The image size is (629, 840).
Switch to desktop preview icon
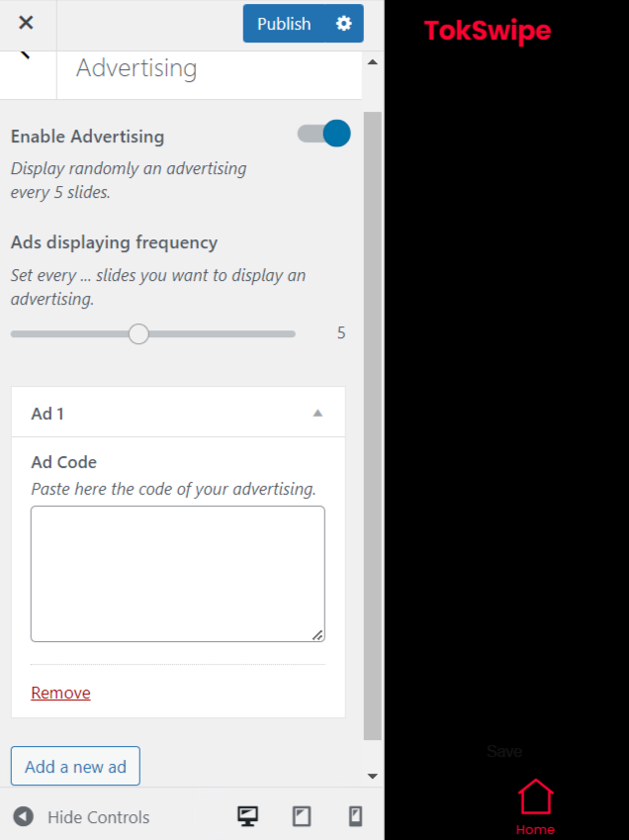247,816
